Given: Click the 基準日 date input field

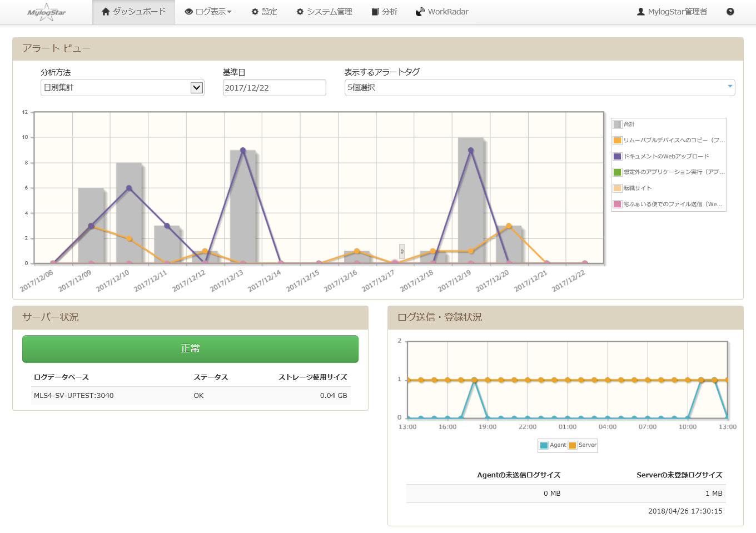Looking at the screenshot, I should pyautogui.click(x=274, y=88).
